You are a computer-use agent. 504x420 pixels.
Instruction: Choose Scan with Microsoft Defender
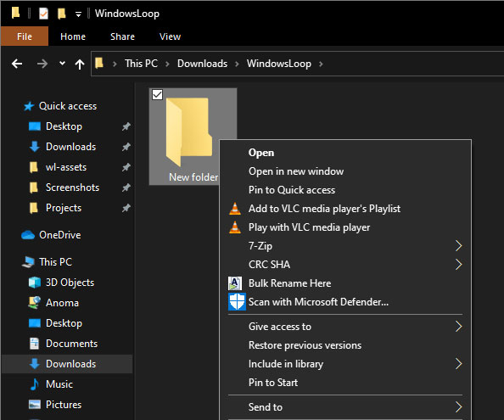tap(345, 302)
